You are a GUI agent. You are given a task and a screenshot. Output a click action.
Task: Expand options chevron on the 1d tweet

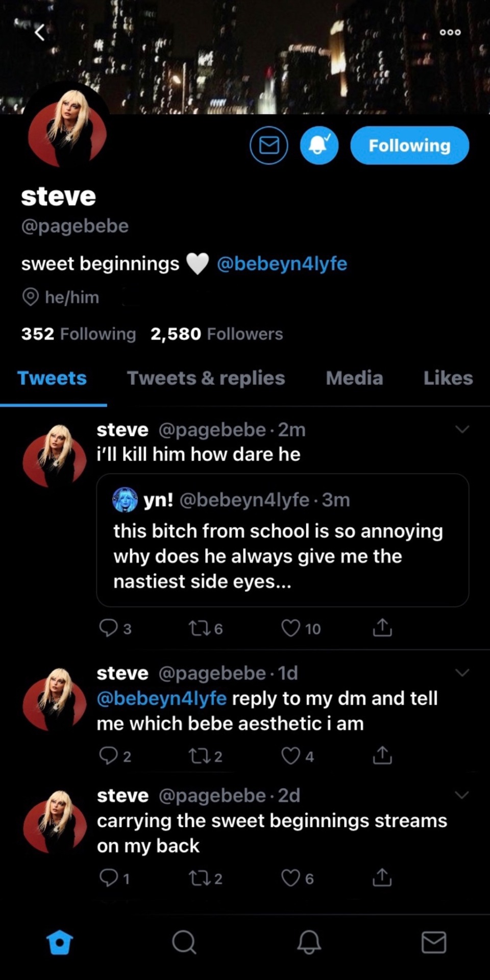pyautogui.click(x=462, y=673)
